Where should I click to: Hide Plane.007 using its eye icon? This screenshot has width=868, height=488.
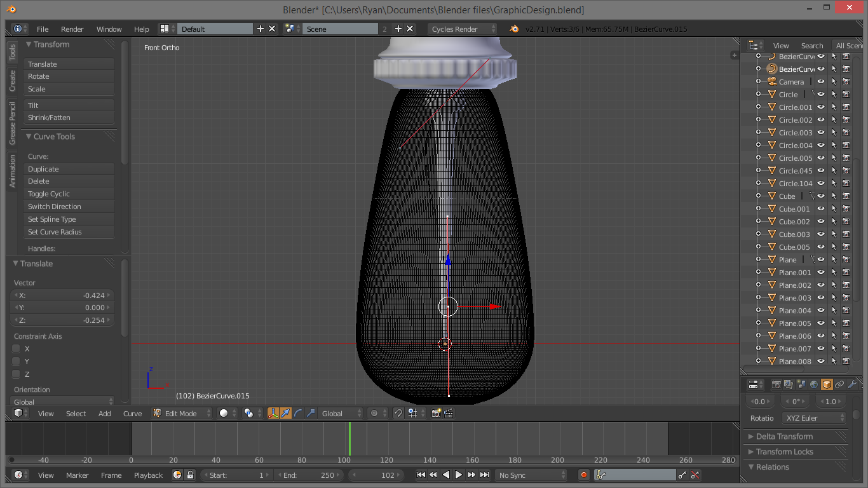pyautogui.click(x=821, y=348)
